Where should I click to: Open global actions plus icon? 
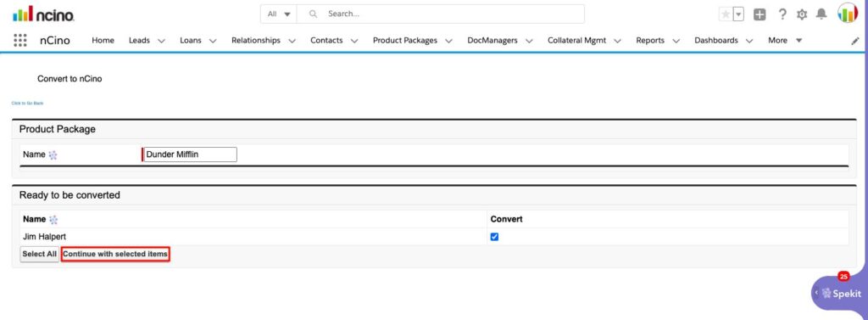coord(759,14)
